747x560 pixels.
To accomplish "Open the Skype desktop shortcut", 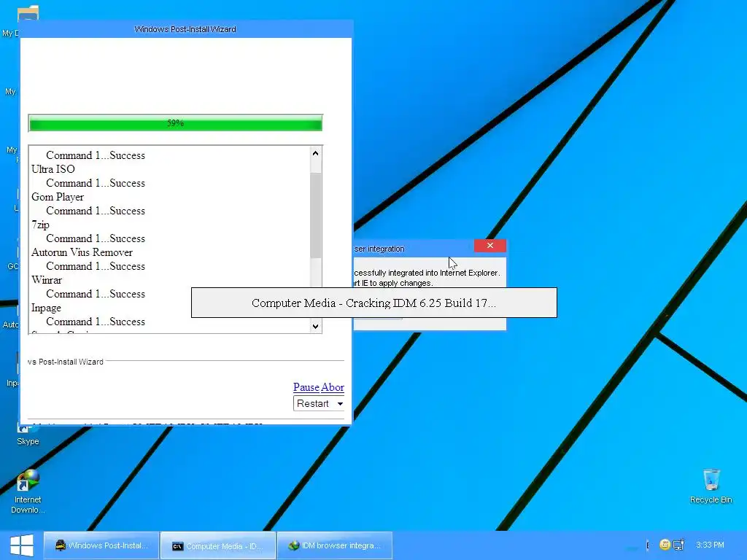I will [x=28, y=435].
